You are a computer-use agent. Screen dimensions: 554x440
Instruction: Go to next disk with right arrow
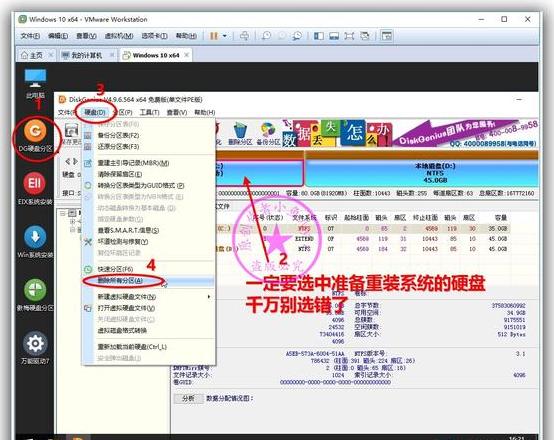[x=75, y=162]
